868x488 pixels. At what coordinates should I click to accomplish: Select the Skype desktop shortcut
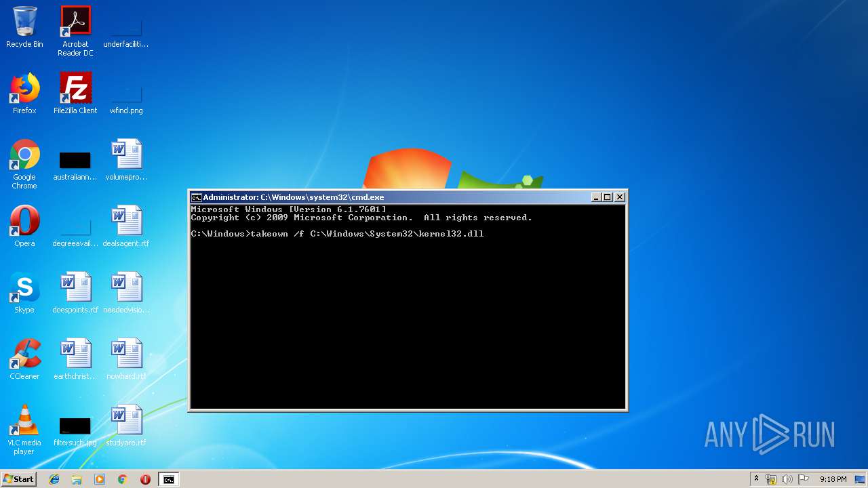(x=24, y=293)
